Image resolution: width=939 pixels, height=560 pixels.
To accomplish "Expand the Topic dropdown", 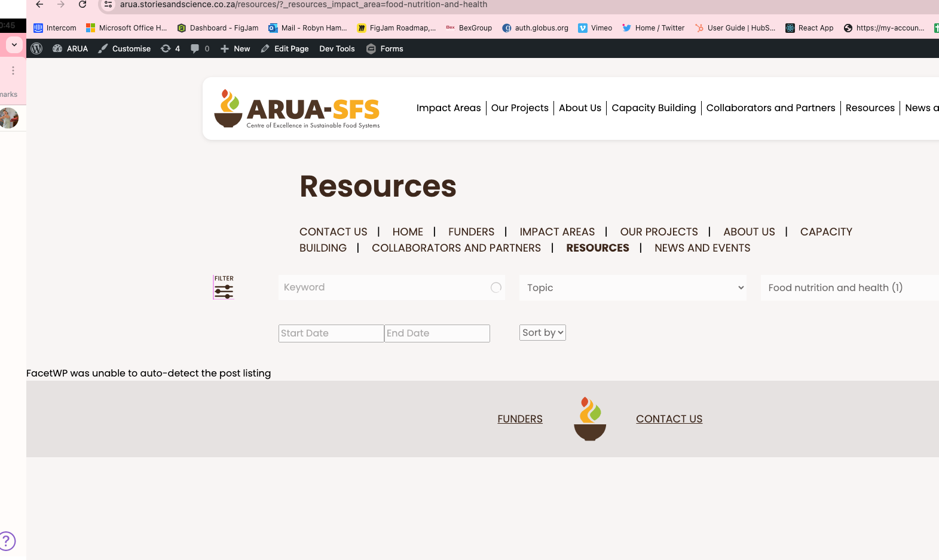I will click(x=632, y=287).
